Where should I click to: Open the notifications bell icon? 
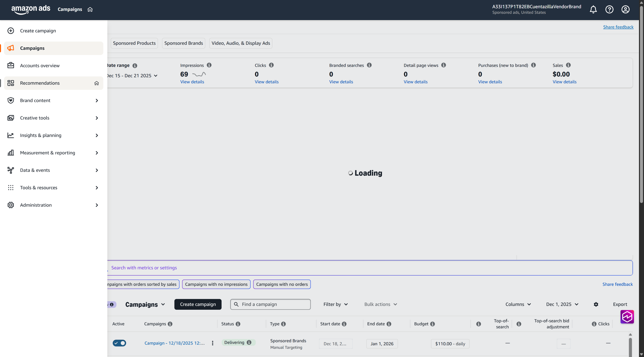click(593, 10)
